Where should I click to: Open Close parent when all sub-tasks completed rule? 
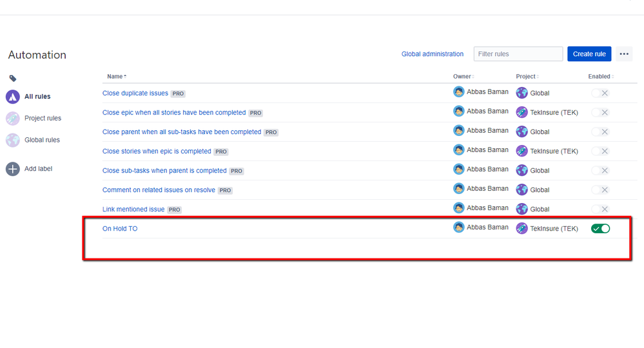coord(182,131)
